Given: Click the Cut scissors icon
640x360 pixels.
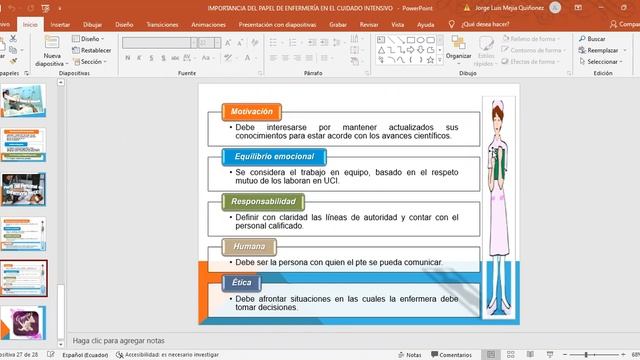Looking at the screenshot, I should click(x=13, y=39).
